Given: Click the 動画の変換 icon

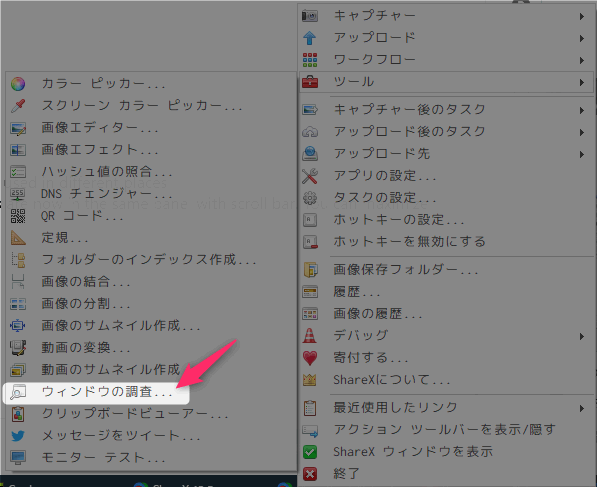Looking at the screenshot, I should click(18, 348).
